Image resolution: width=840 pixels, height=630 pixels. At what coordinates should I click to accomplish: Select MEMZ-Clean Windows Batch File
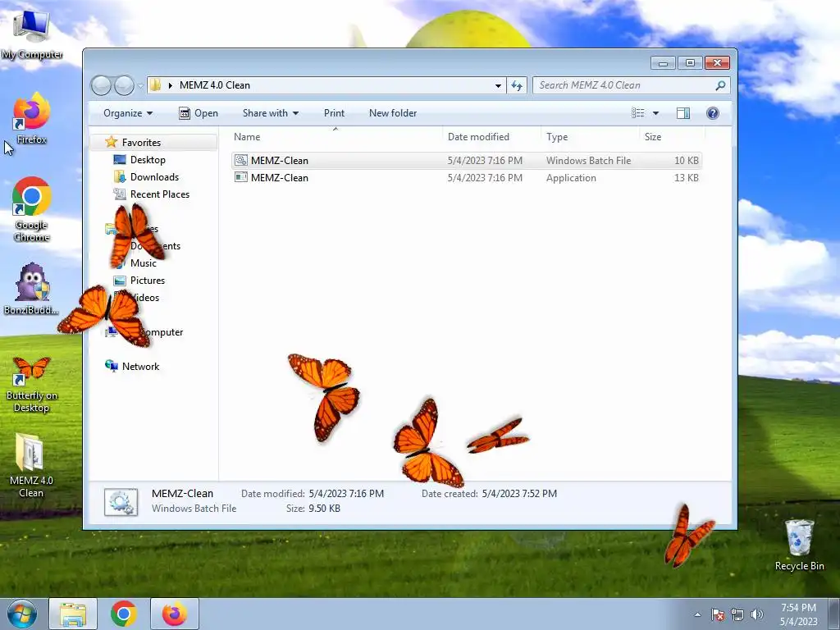click(x=466, y=160)
